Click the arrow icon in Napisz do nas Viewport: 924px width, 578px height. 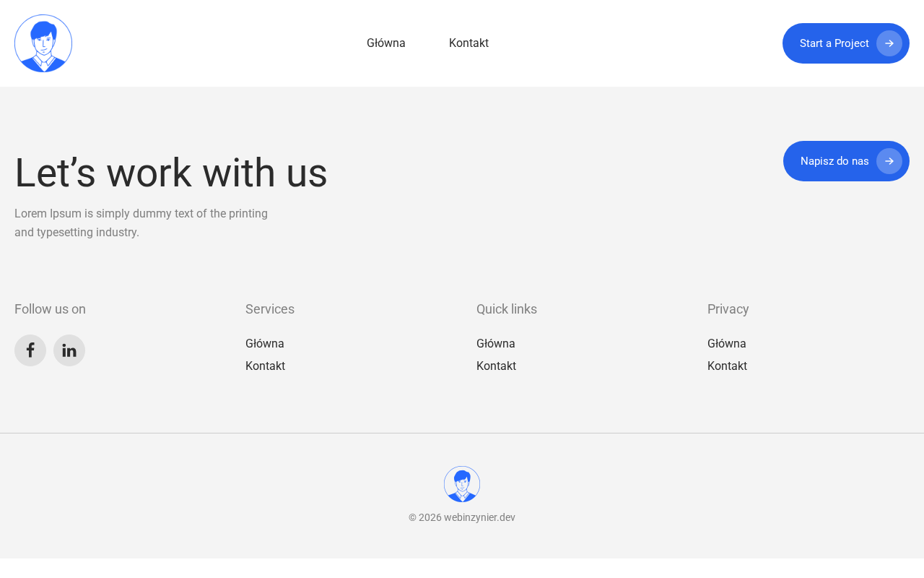889,161
